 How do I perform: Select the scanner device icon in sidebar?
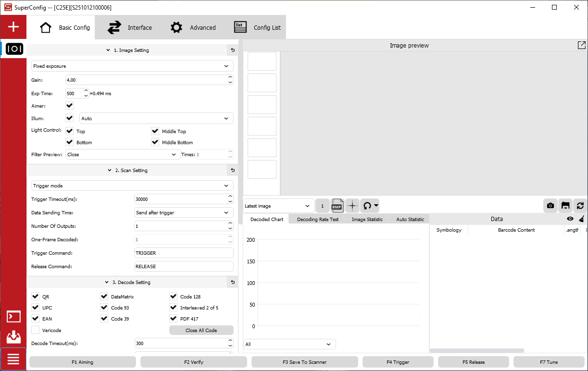point(14,49)
